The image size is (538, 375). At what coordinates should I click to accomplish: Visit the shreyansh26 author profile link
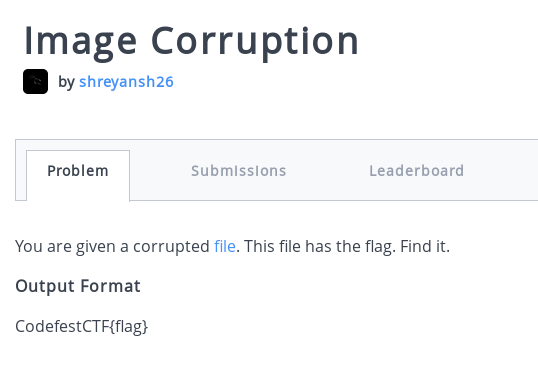(x=126, y=82)
